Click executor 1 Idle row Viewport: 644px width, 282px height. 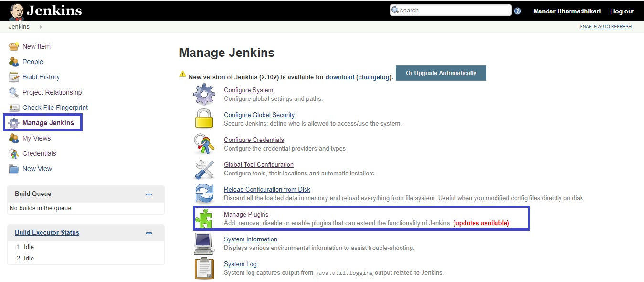[86, 247]
